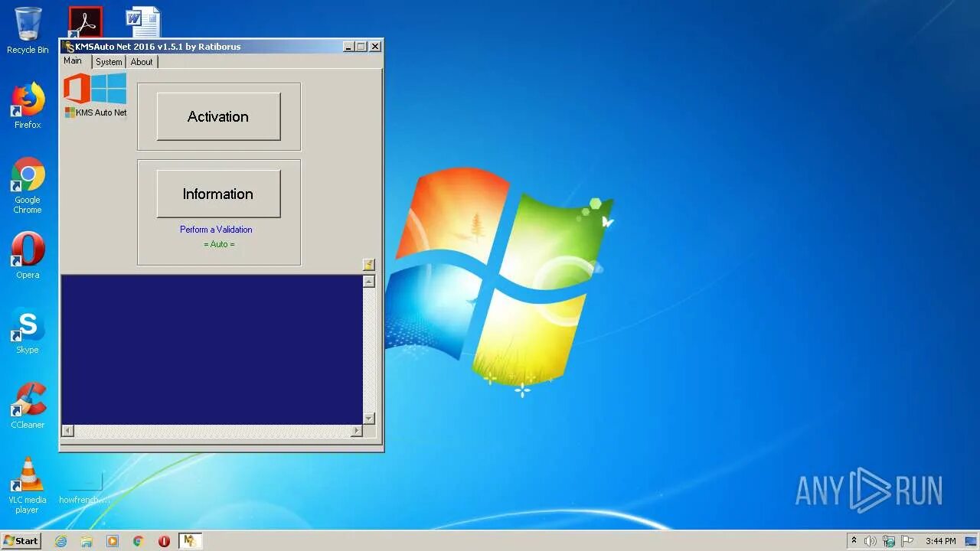The image size is (980, 551).
Task: Minimize the KMSAuto Net window
Action: pos(349,47)
